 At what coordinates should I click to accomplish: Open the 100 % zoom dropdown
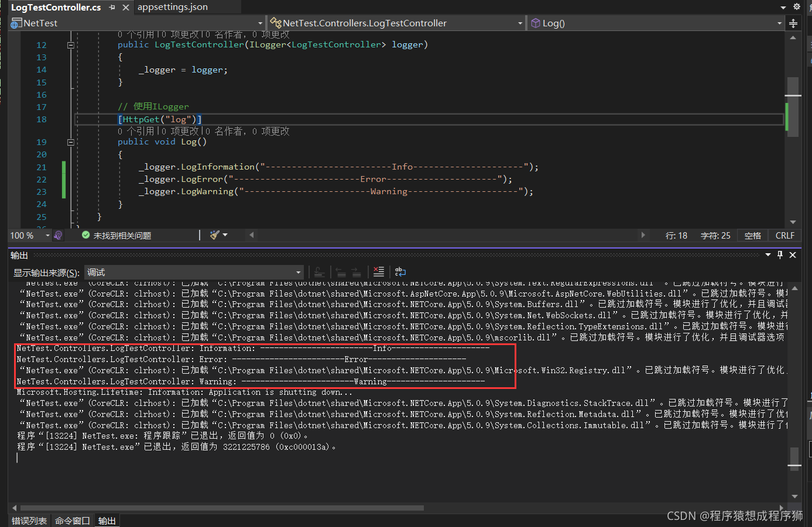point(47,236)
